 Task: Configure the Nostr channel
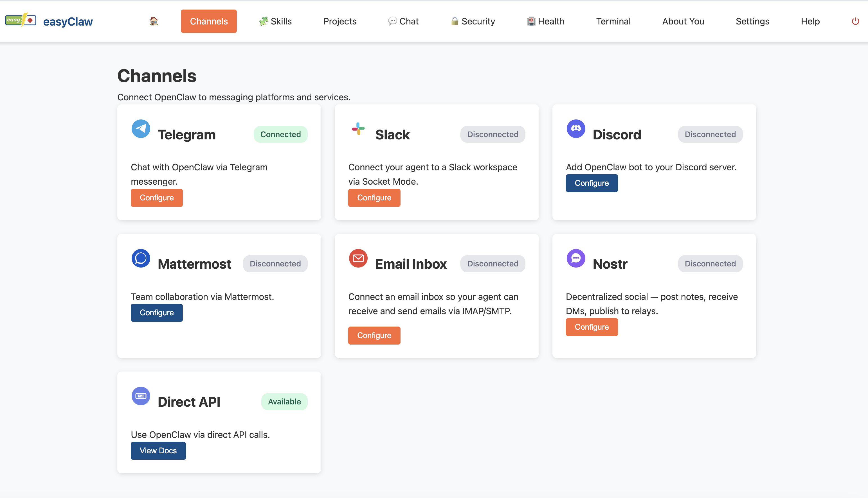click(592, 327)
